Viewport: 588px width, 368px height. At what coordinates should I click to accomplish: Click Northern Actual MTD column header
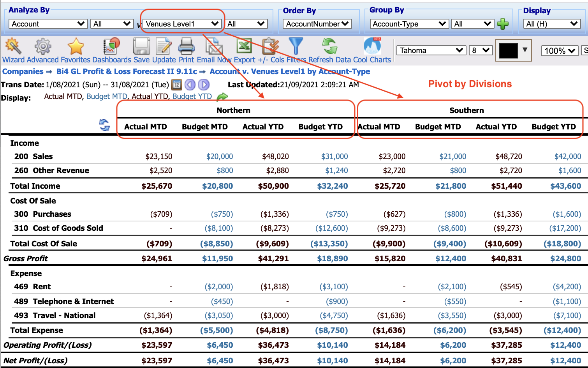tap(146, 127)
